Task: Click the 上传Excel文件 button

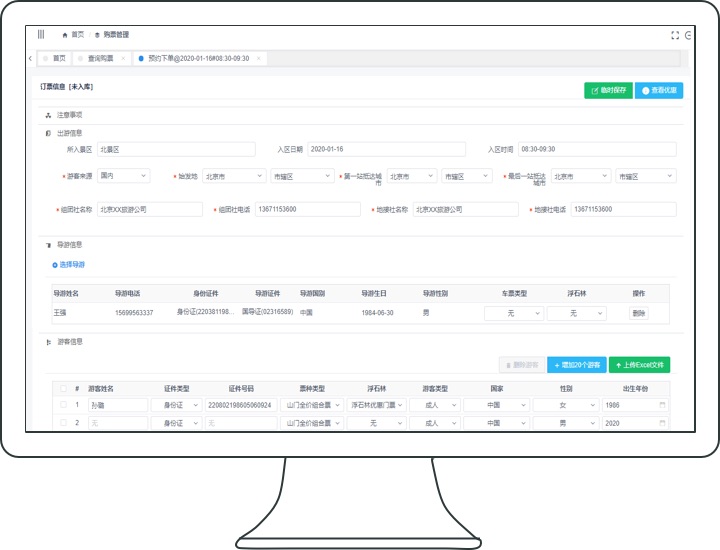Action: pyautogui.click(x=640, y=365)
